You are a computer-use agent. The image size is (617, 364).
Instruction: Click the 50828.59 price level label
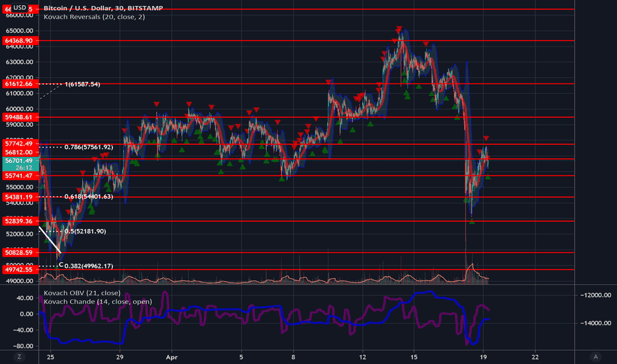tap(21, 253)
